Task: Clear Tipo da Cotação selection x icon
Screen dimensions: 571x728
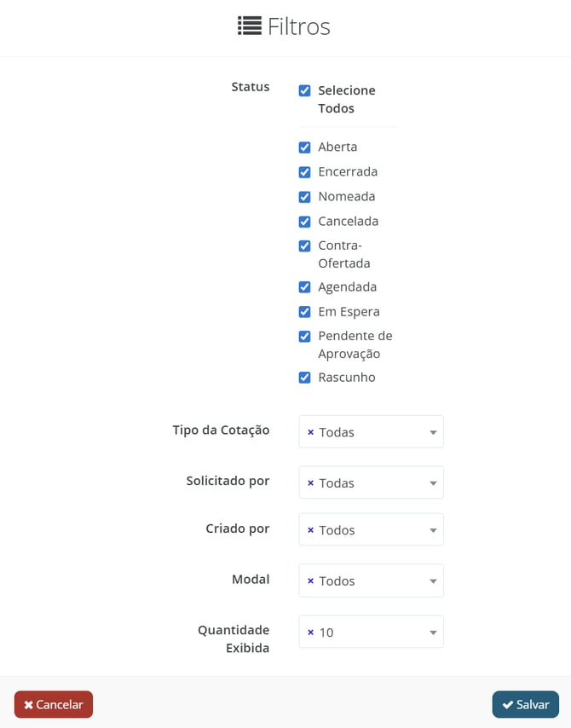Action: pos(310,432)
